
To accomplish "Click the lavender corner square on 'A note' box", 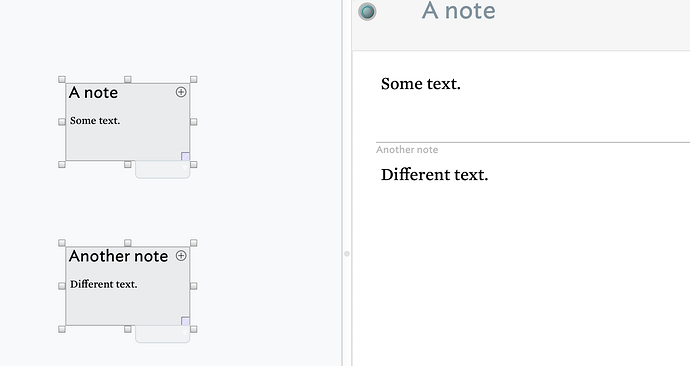I will [x=185, y=157].
